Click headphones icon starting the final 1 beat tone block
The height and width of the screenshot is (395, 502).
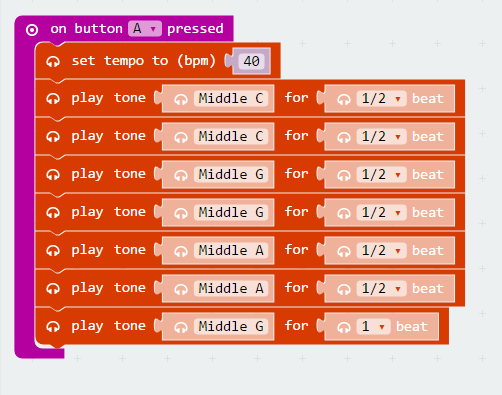53,327
